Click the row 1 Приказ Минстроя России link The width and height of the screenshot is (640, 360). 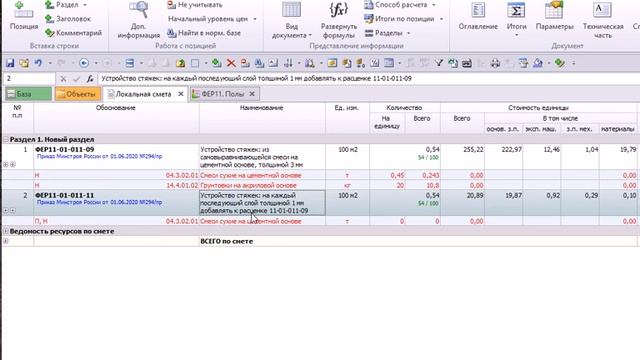click(x=99, y=156)
